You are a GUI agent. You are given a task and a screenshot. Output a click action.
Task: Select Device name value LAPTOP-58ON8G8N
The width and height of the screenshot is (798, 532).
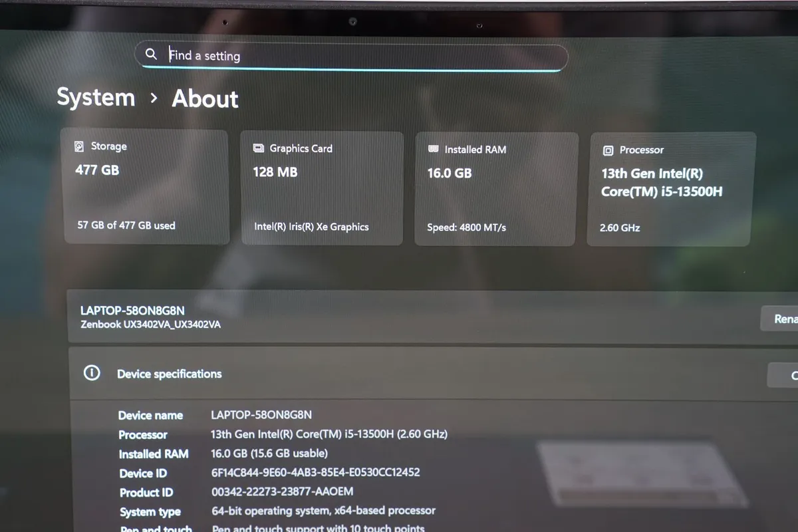(261, 414)
